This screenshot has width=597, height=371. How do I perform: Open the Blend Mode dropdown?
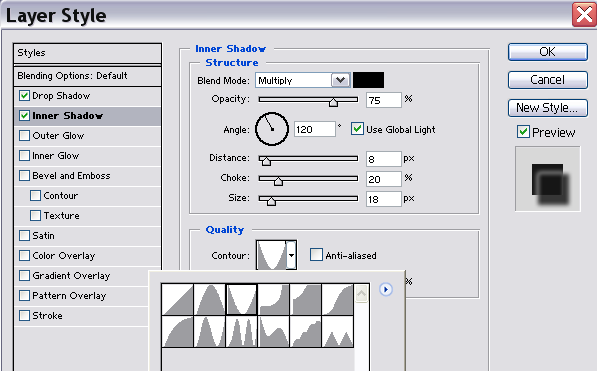coord(303,80)
